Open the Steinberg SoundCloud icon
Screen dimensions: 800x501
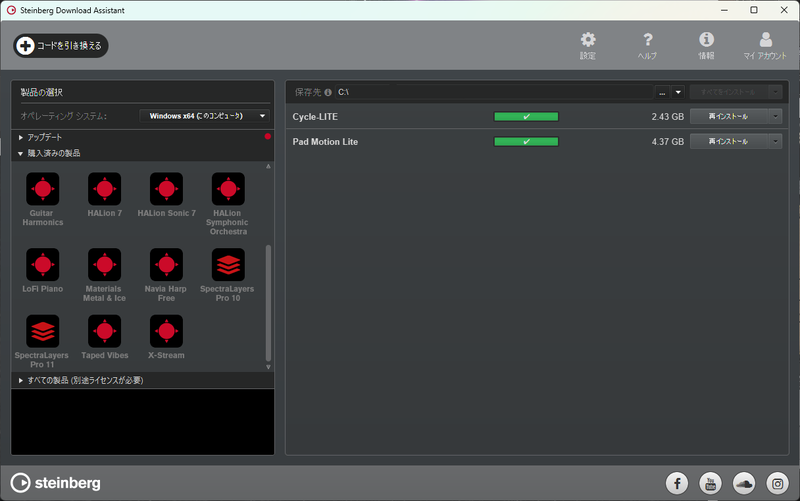(x=744, y=483)
